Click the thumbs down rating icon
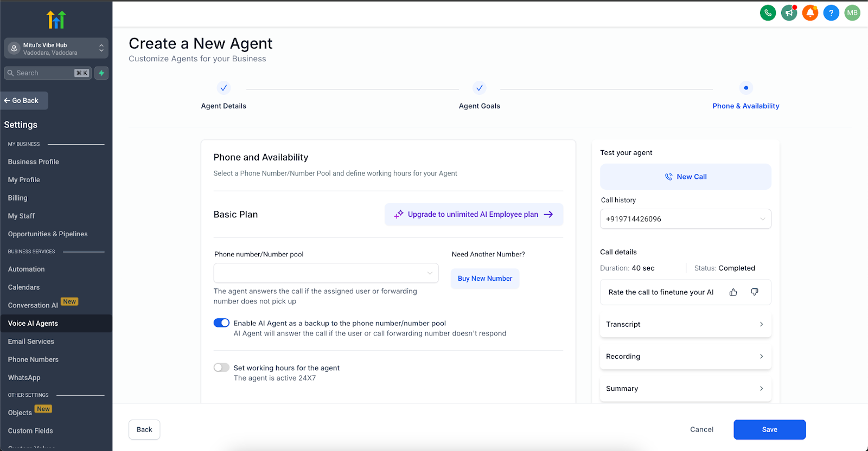868x451 pixels. point(755,292)
